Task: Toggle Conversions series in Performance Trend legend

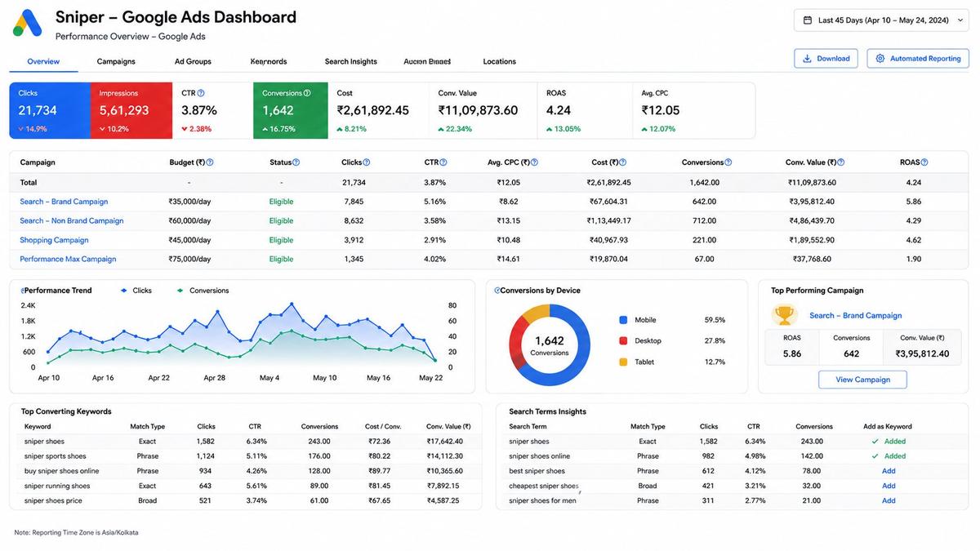Action: click(x=203, y=291)
